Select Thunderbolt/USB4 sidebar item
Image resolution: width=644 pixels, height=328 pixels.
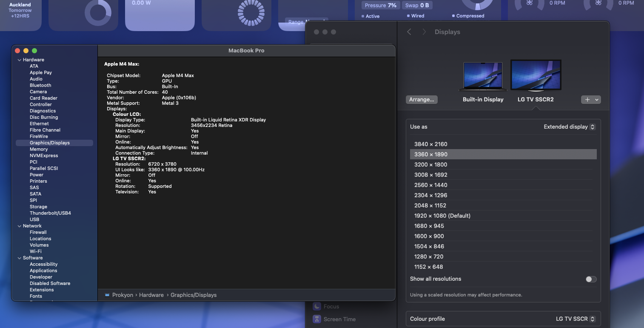tap(50, 213)
